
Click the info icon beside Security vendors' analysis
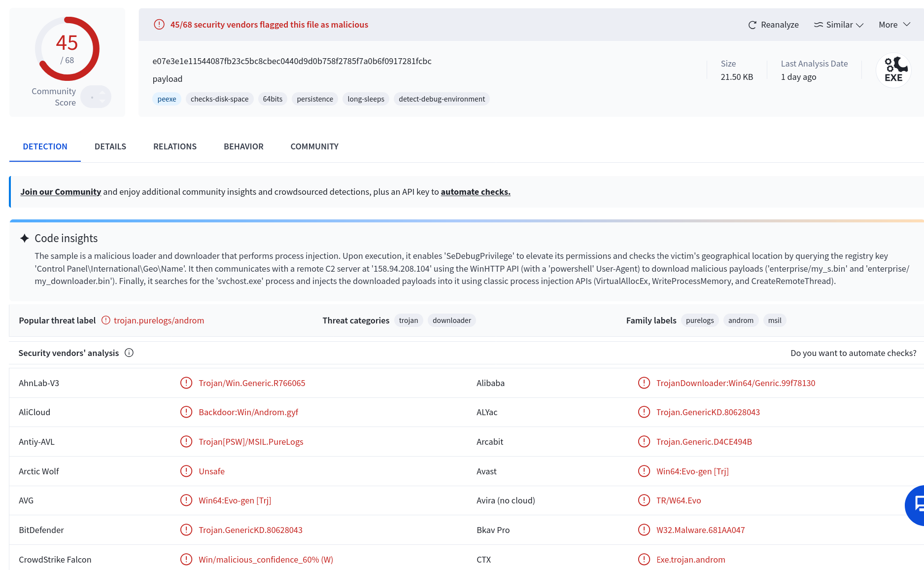tap(129, 353)
